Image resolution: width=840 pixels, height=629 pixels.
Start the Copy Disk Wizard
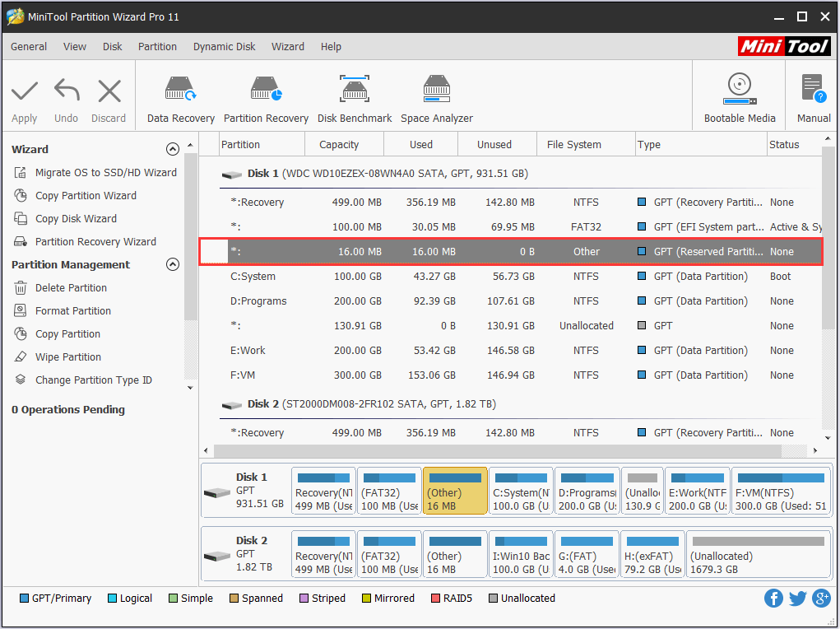[76, 219]
